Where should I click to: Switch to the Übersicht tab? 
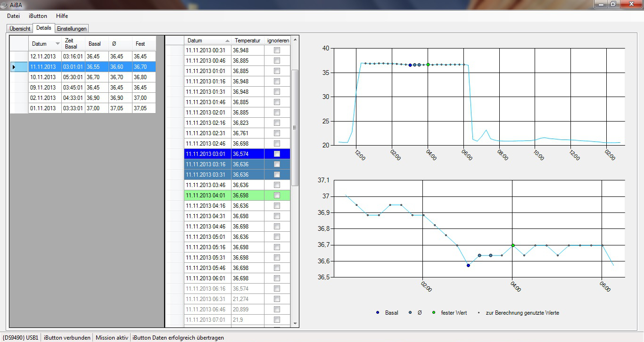(20, 29)
